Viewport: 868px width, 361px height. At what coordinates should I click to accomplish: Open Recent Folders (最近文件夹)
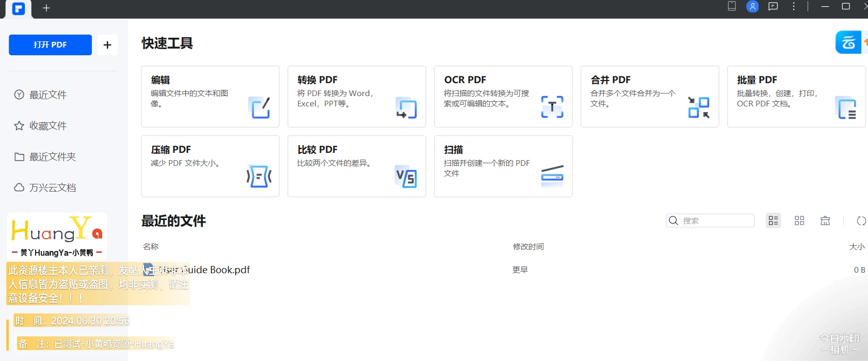coord(52,157)
